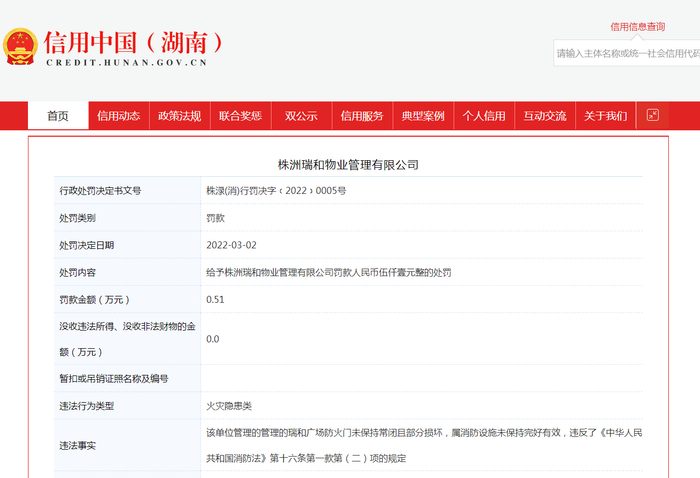Click penalty content text 给予株洲瑞和物业管理有限公司罚款
The height and width of the screenshot is (478, 700).
click(329, 272)
